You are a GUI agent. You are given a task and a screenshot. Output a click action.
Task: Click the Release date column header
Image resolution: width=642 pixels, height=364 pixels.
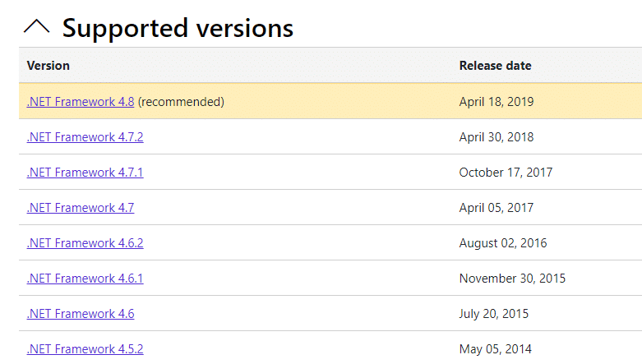(495, 66)
